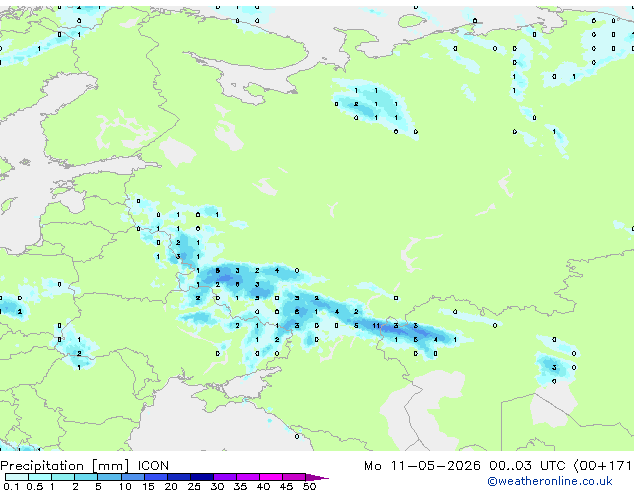Select the 40–45 mm magenta legend swatch
Screen dimensions: 634x490
click(x=271, y=477)
